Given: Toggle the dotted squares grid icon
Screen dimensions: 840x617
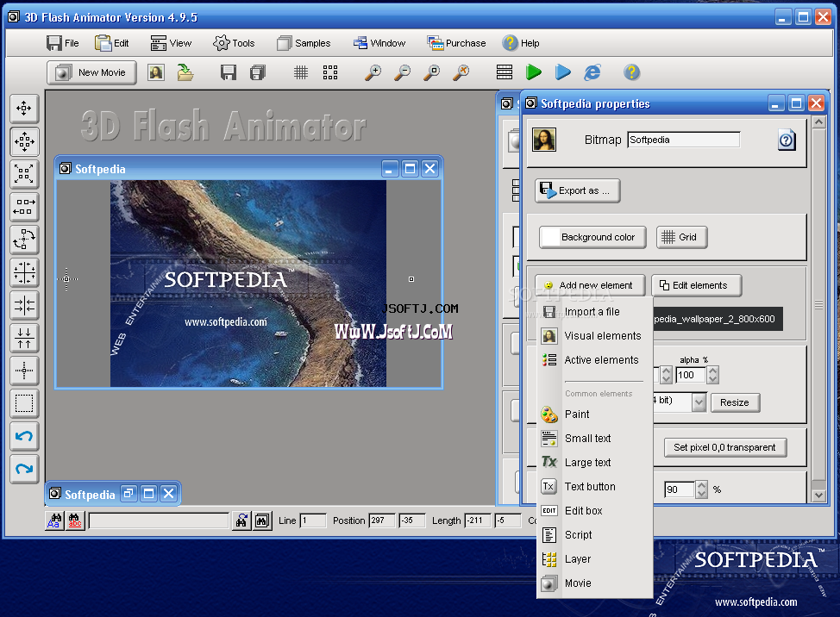Looking at the screenshot, I should 330,72.
